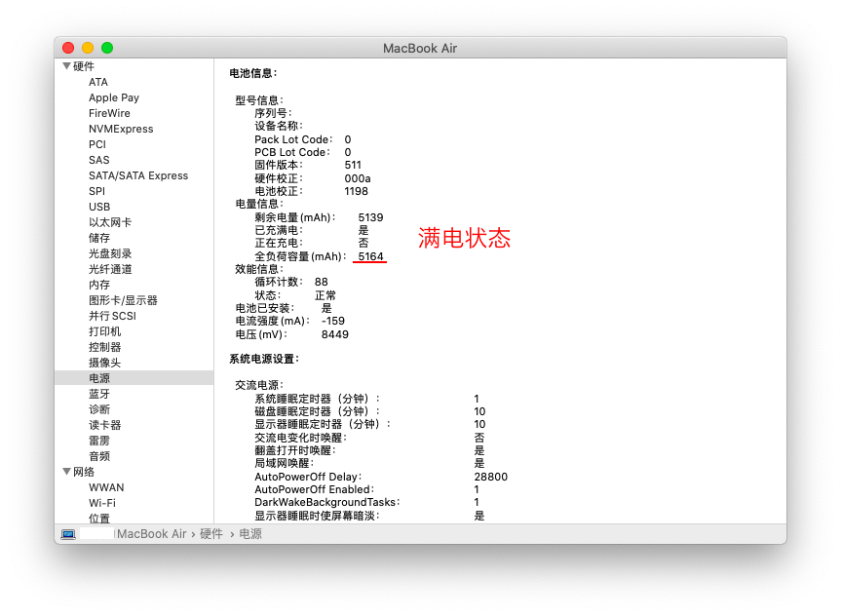Click the 28800 AutoPowerOff Delay value
This screenshot has height=616, width=841.
click(491, 477)
